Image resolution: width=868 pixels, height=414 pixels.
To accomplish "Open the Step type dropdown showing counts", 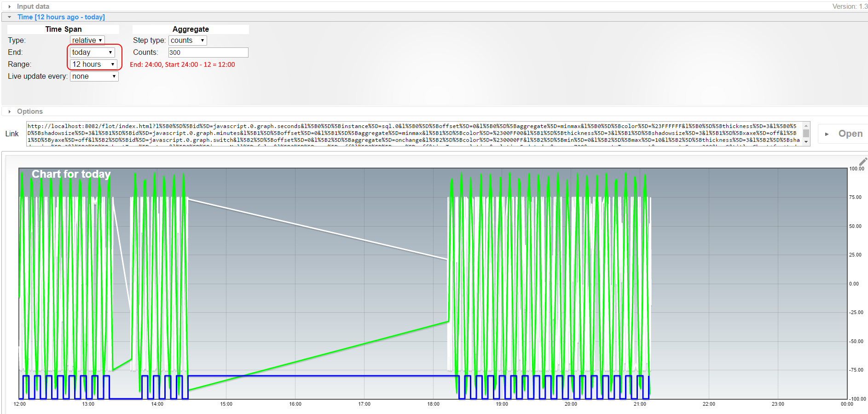I will coord(188,41).
